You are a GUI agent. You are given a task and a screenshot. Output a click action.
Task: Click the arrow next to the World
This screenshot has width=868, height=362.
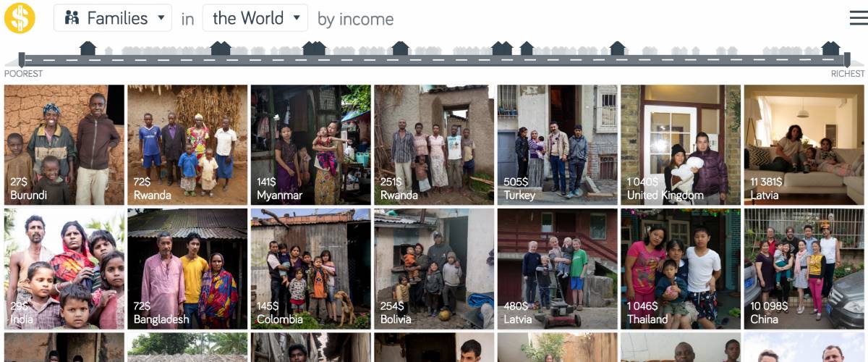pos(296,18)
